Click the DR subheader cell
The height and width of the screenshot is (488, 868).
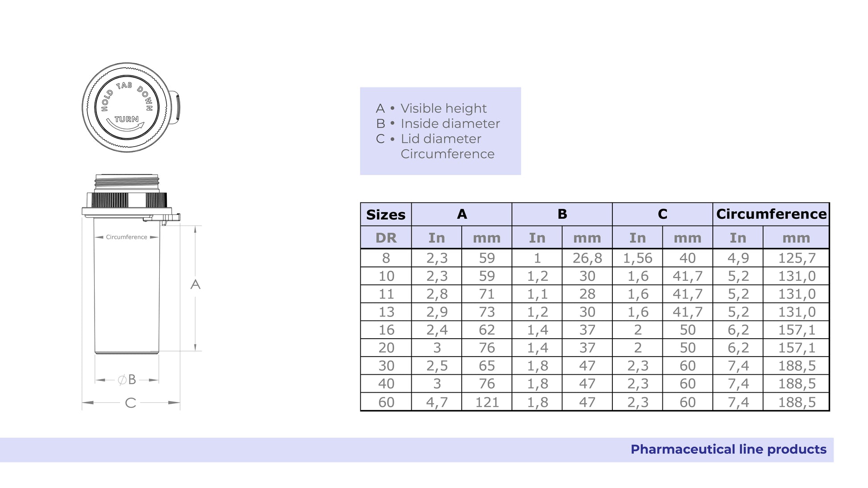(x=386, y=238)
